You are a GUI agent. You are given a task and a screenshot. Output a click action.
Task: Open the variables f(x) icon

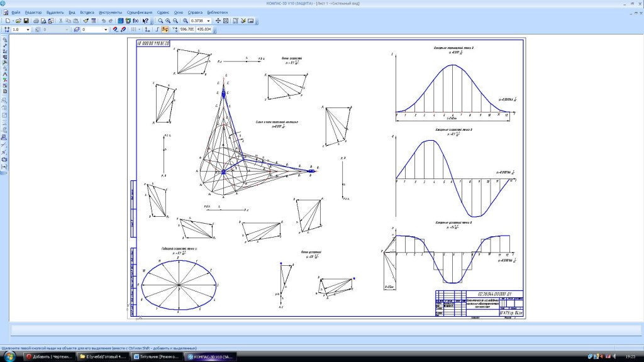136,21
